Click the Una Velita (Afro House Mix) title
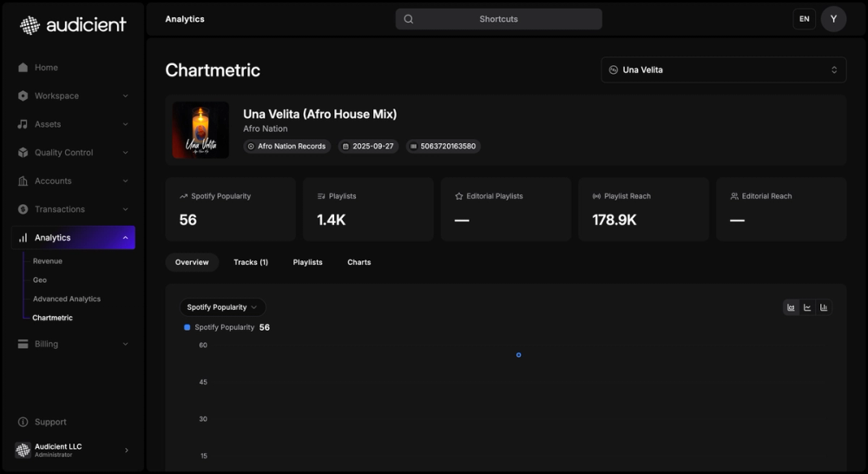Viewport: 868px width, 474px height. click(320, 114)
